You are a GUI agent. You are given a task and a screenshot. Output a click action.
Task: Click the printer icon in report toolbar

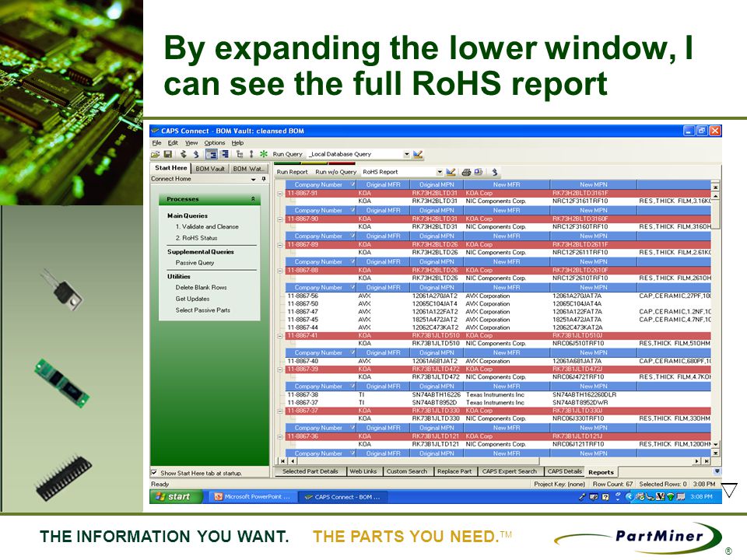pos(466,172)
